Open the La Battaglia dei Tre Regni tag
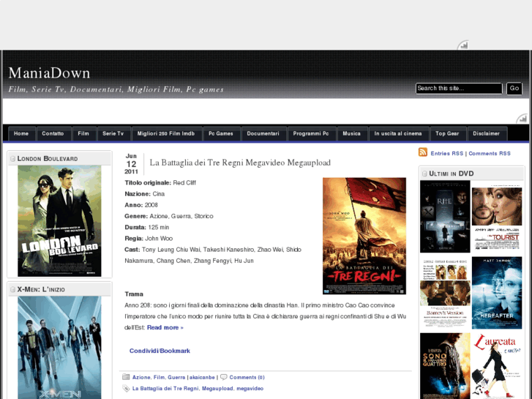The image size is (532, 399). [x=165, y=389]
